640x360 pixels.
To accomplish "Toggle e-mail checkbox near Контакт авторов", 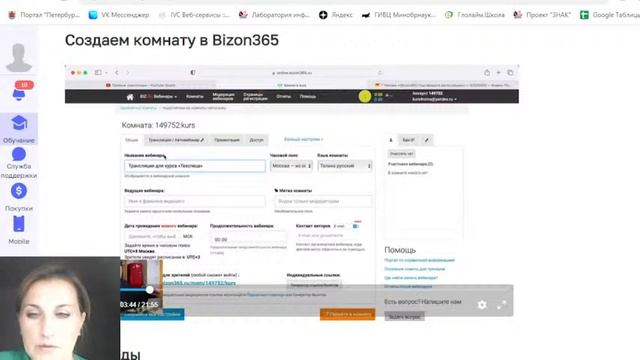I will tap(356, 226).
